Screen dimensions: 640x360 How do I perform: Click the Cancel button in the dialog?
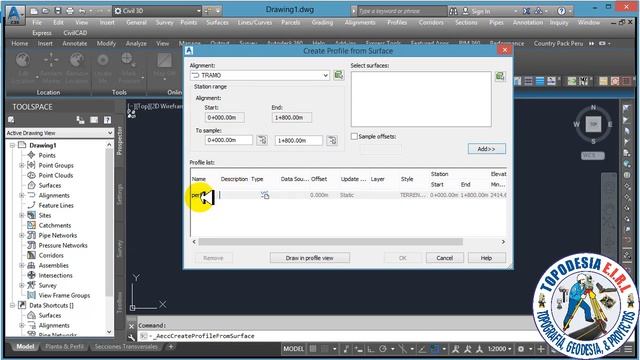tap(444, 258)
